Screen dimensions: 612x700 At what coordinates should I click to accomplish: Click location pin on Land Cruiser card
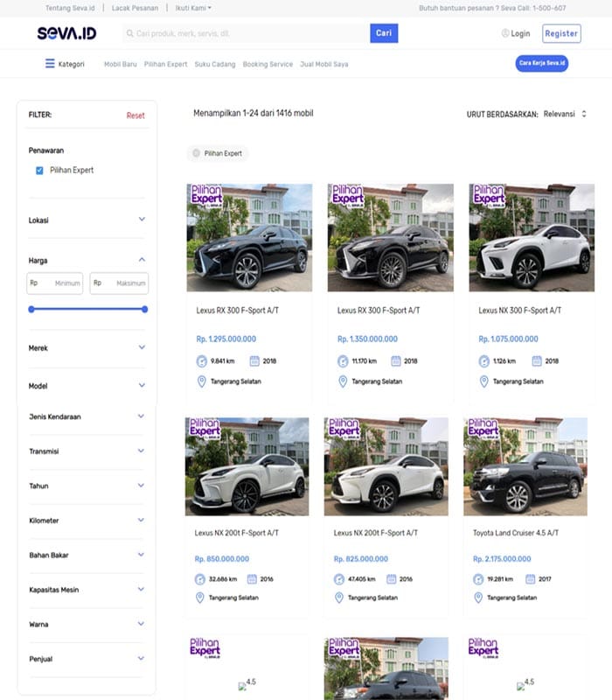click(478, 598)
